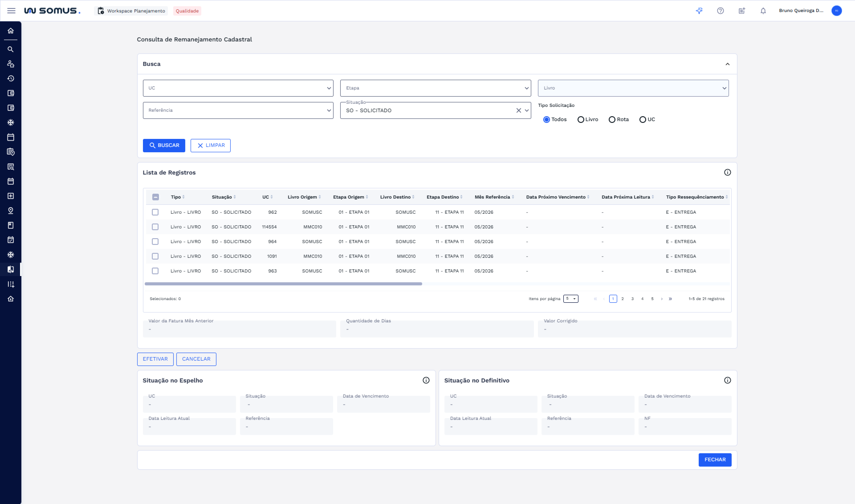This screenshot has width=855, height=504.
Task: Open the help question mark icon
Action: coord(721,11)
